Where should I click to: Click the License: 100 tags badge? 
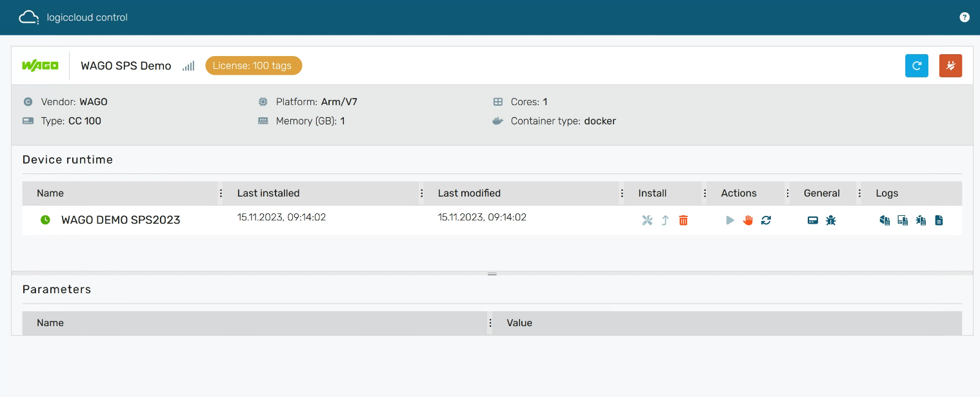click(253, 66)
